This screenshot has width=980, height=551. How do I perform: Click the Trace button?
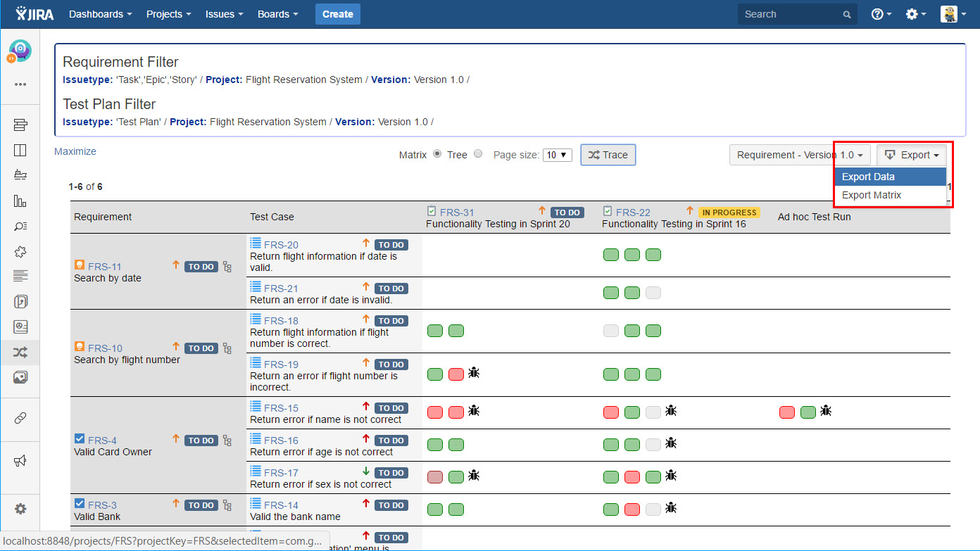pyautogui.click(x=608, y=155)
